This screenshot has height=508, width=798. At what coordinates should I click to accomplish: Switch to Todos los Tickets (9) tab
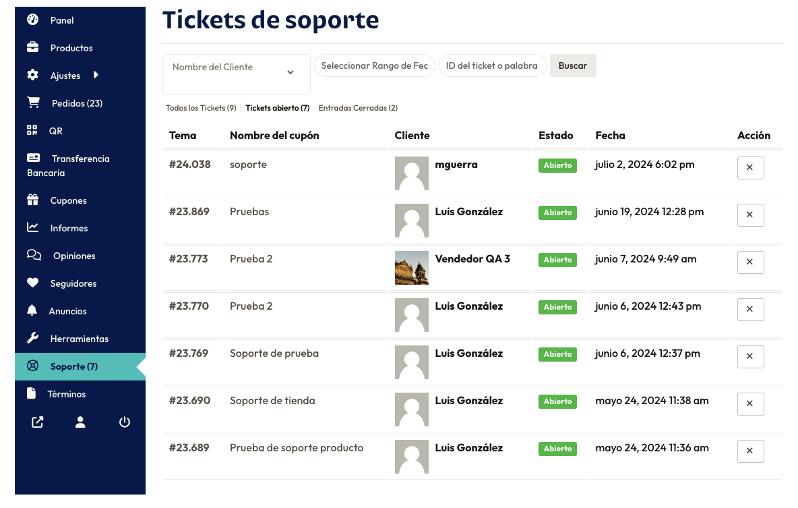(x=201, y=108)
